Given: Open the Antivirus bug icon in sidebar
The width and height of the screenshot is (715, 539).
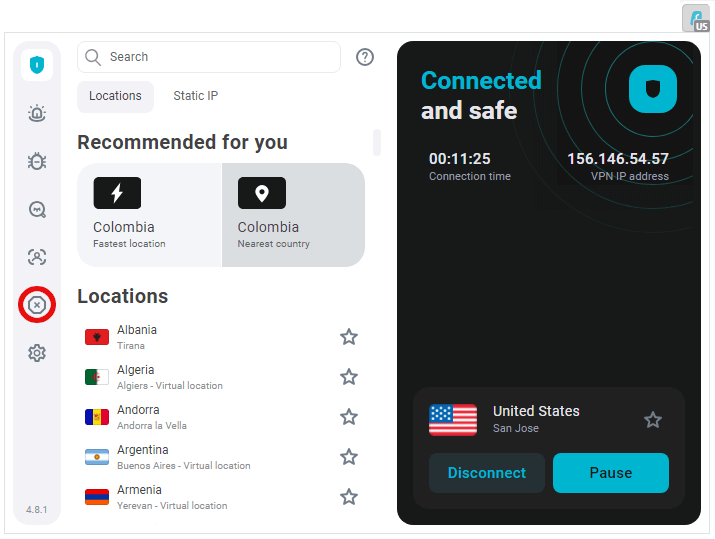Looking at the screenshot, I should (37, 161).
